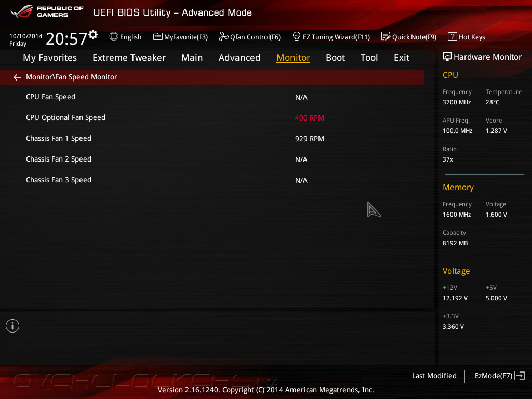This screenshot has height=399, width=532.
Task: Click the 10/10/2014 date
Action: [x=26, y=36]
